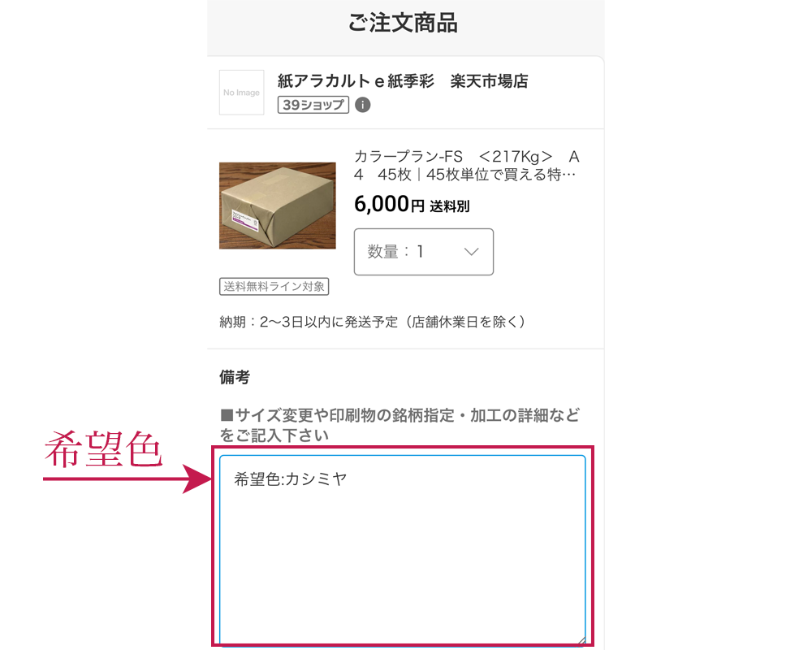Click the 納期 delivery estimate line

point(373,322)
